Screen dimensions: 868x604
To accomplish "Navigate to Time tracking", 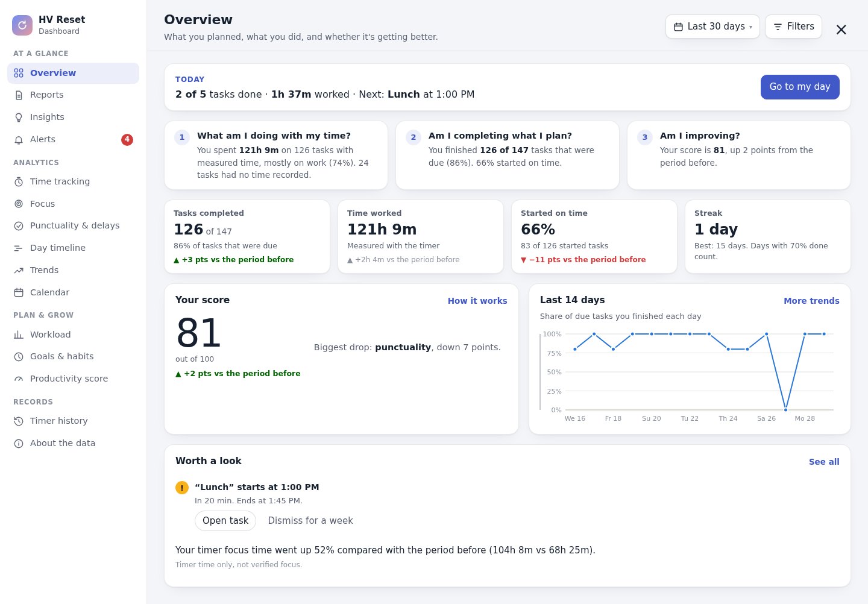I will [73, 182].
